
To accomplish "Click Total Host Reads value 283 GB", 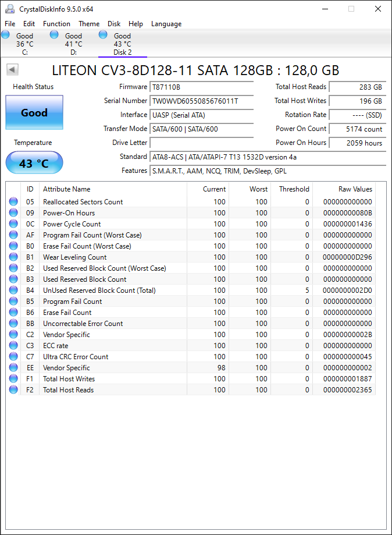I will point(358,87).
